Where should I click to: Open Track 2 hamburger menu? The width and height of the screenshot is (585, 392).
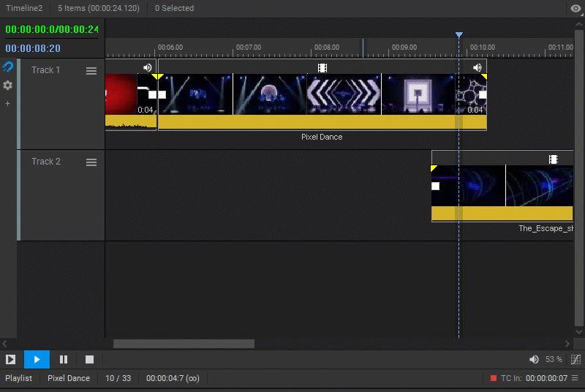click(91, 162)
